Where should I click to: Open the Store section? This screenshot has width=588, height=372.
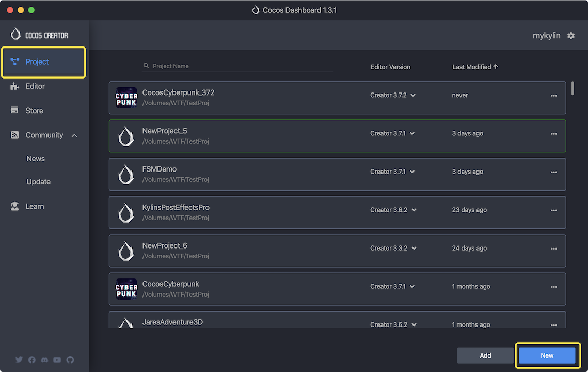[34, 110]
